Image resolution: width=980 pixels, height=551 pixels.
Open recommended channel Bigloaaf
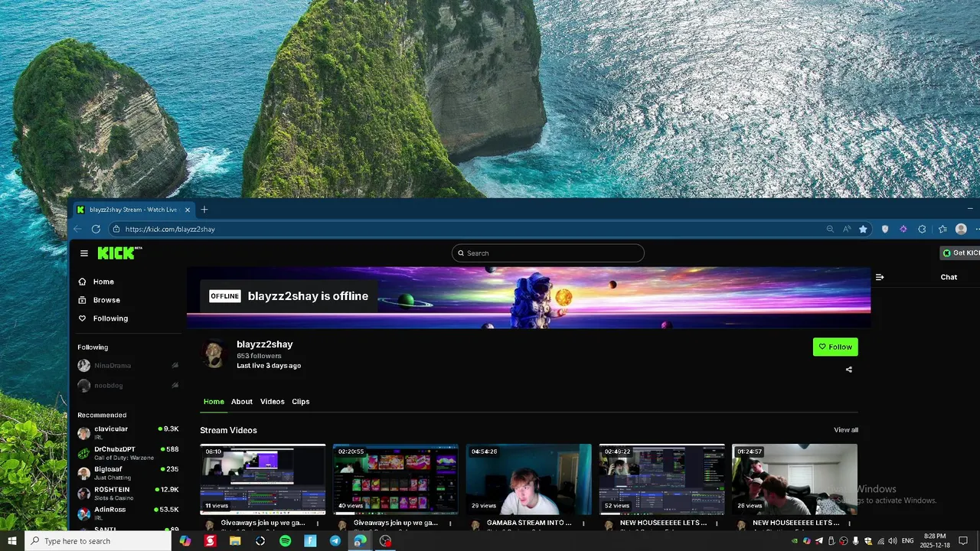[x=128, y=473]
